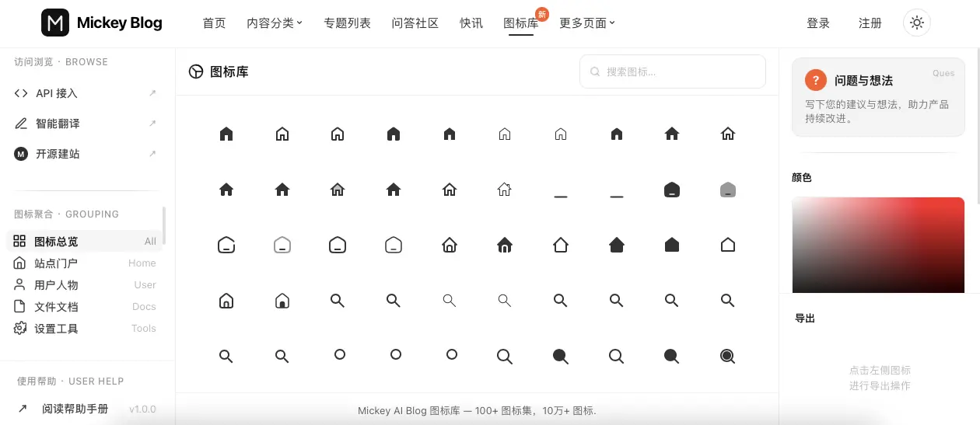Click the thin home icon with chimney
Screen dimensions: 980x425
pos(505,189)
